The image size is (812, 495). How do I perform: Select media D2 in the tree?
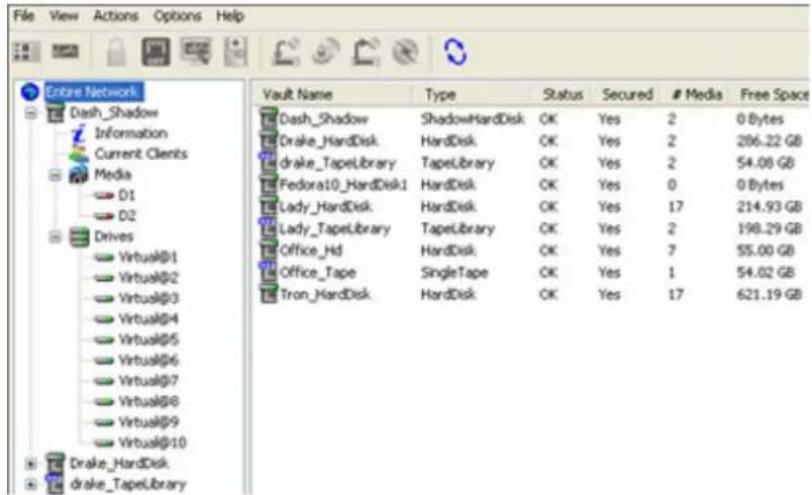pos(127,216)
